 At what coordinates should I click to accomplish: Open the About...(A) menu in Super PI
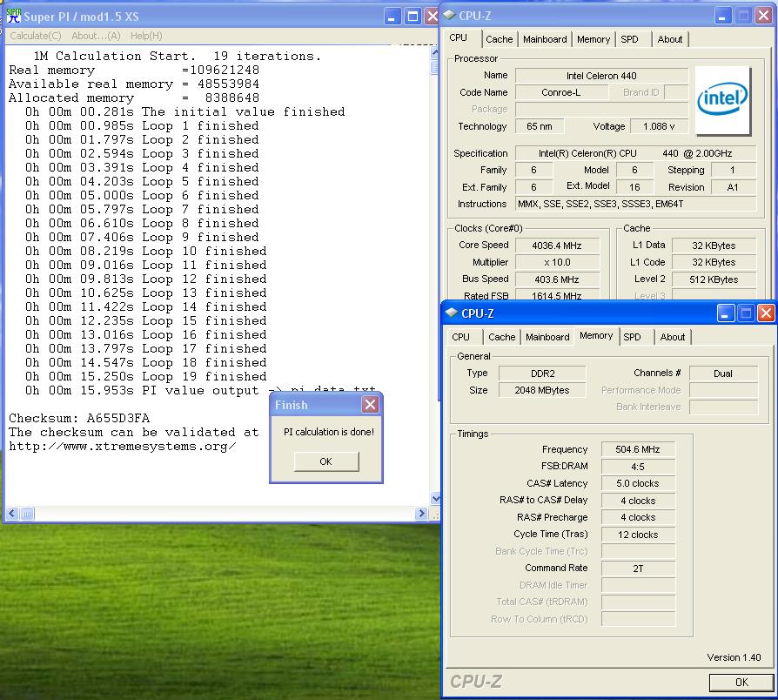click(96, 36)
